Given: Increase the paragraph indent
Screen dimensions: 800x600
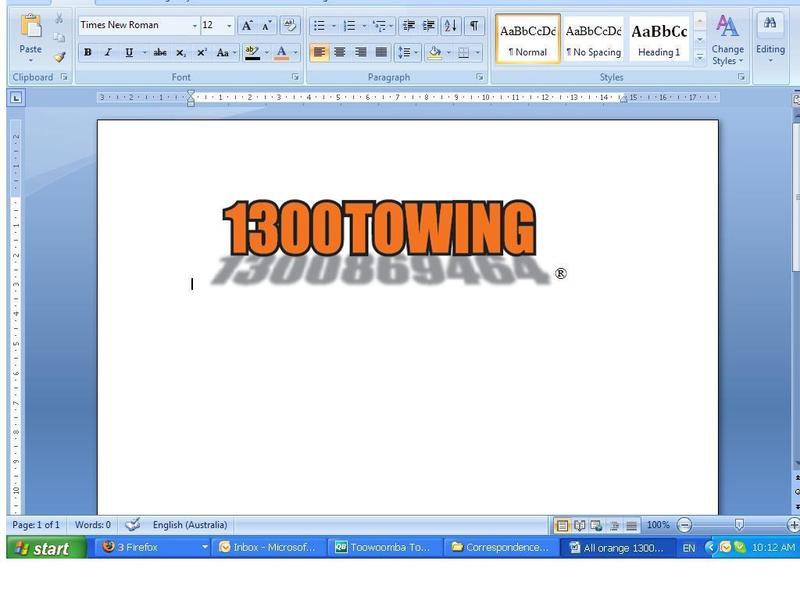Looking at the screenshot, I should click(429, 26).
